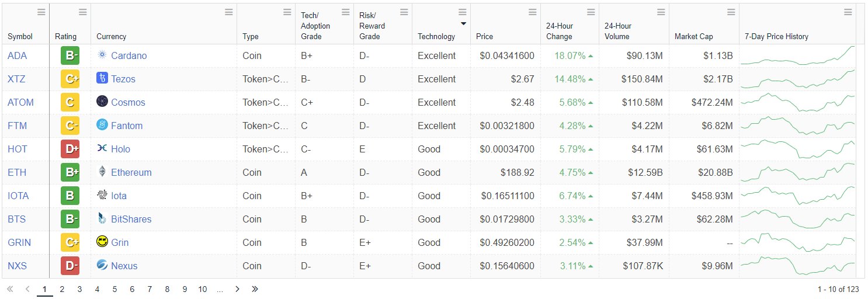This screenshot has height=299, width=868.
Task: Click the Ethereum logo icon
Action: coord(102,172)
